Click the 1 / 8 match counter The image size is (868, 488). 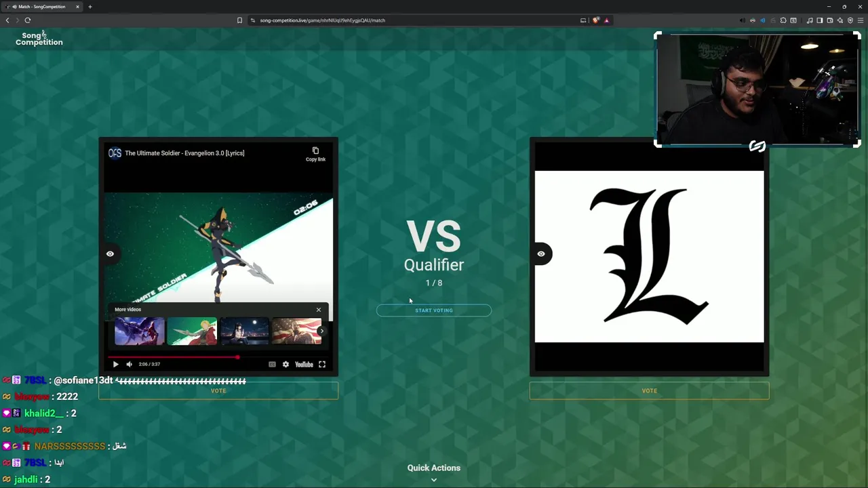(434, 283)
